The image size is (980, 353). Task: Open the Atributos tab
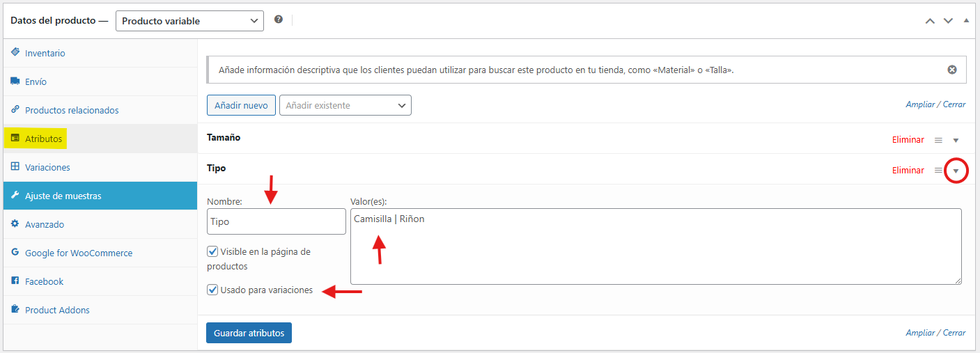point(100,139)
